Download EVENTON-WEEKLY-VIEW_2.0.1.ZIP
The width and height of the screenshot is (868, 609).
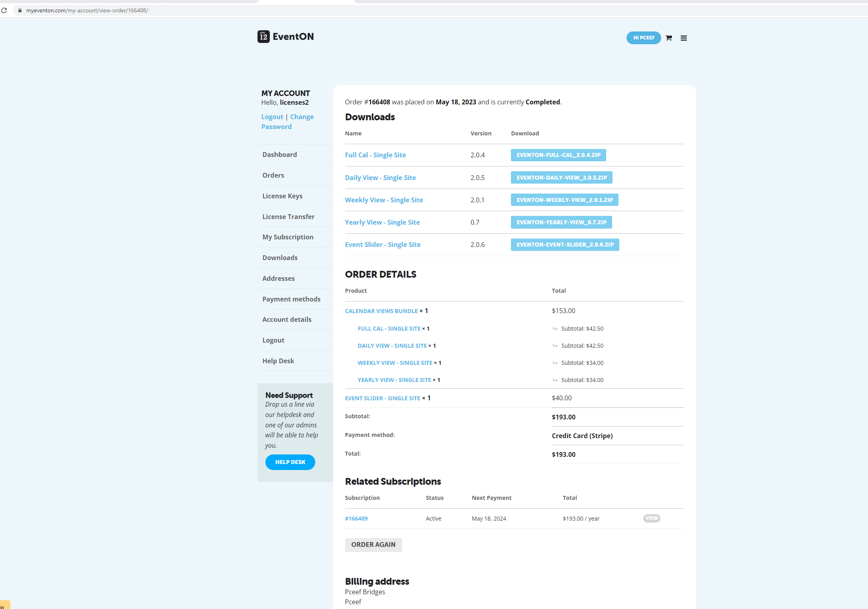tap(564, 200)
